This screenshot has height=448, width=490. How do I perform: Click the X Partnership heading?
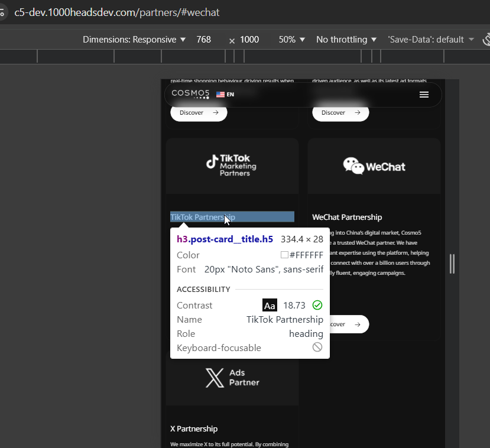tap(194, 428)
